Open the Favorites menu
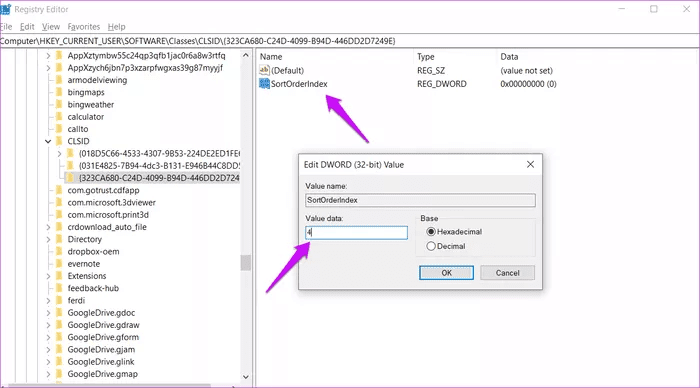The width and height of the screenshot is (700, 388). coord(83,26)
